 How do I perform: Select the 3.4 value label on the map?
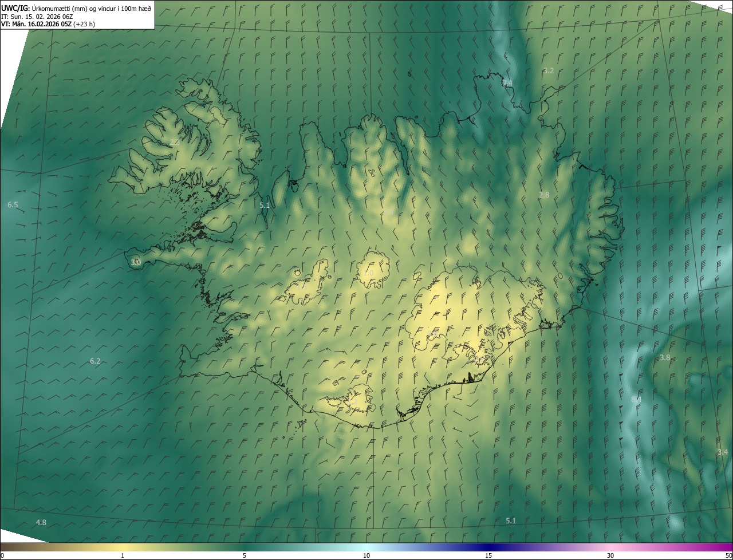click(723, 452)
